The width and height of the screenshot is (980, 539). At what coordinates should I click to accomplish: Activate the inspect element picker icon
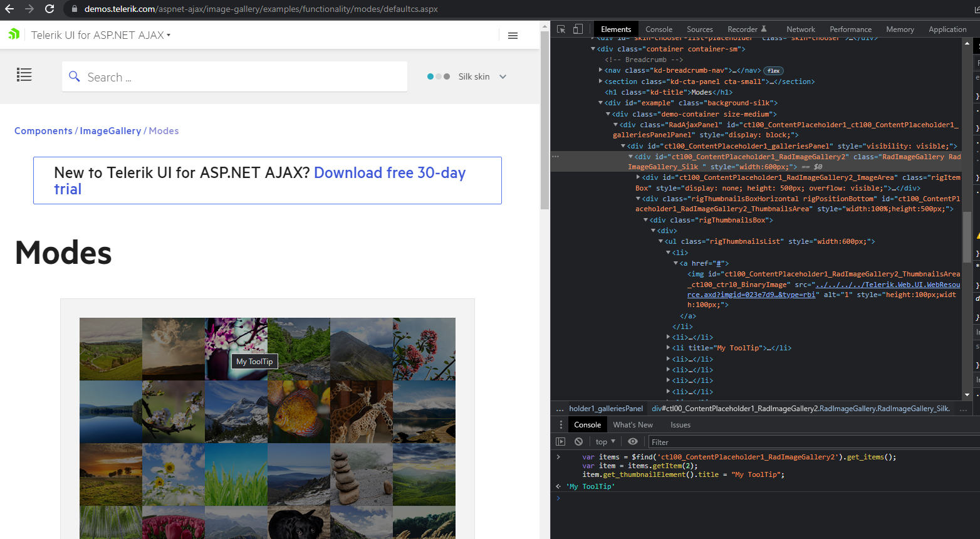[x=561, y=29]
